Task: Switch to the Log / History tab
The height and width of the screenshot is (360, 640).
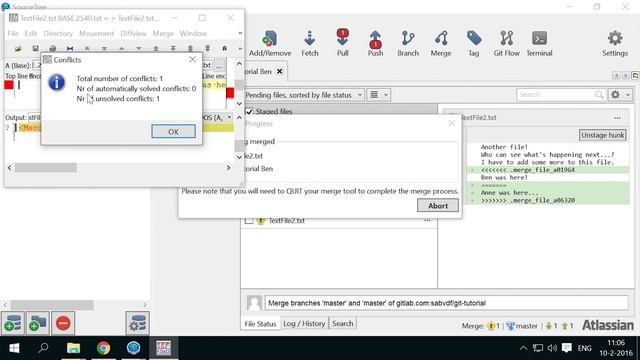Action: [x=304, y=323]
